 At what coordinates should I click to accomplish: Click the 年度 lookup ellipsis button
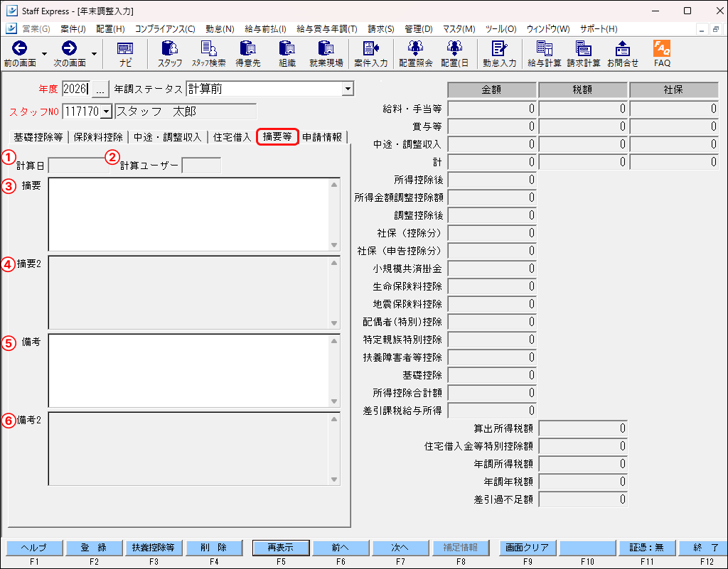pos(100,89)
